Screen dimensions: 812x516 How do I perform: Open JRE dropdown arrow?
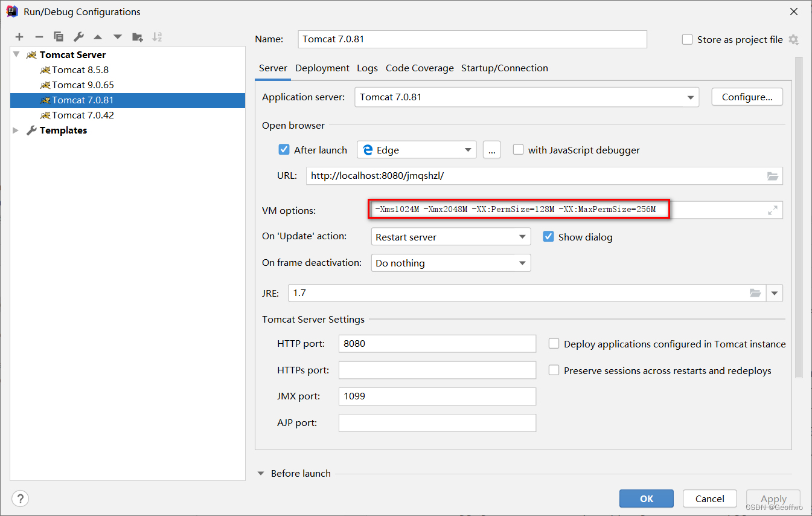775,293
